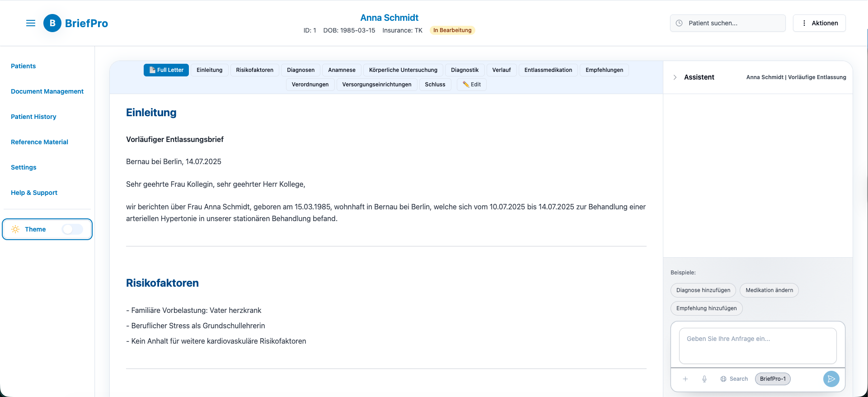The width and height of the screenshot is (868, 397).
Task: Click the plus attachment icon
Action: pos(685,379)
